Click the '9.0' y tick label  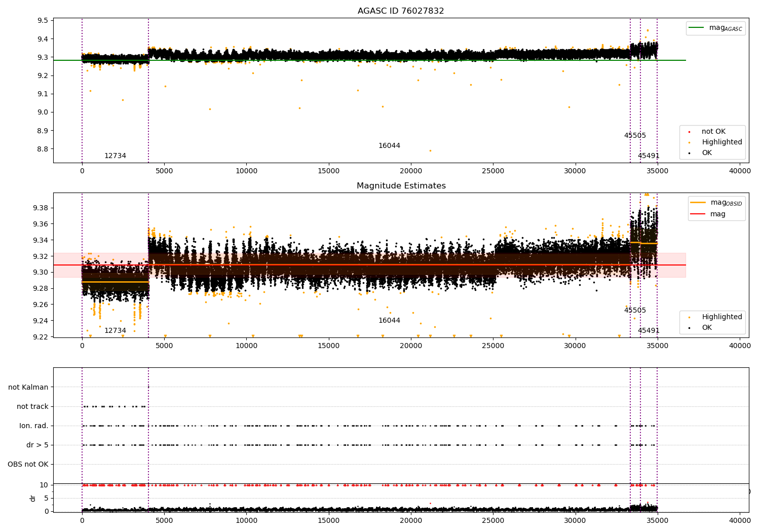point(43,112)
